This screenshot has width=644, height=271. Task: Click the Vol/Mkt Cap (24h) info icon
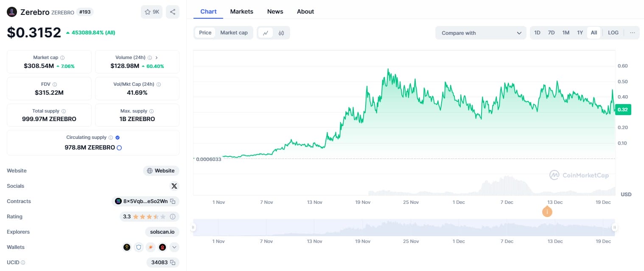coord(159,85)
